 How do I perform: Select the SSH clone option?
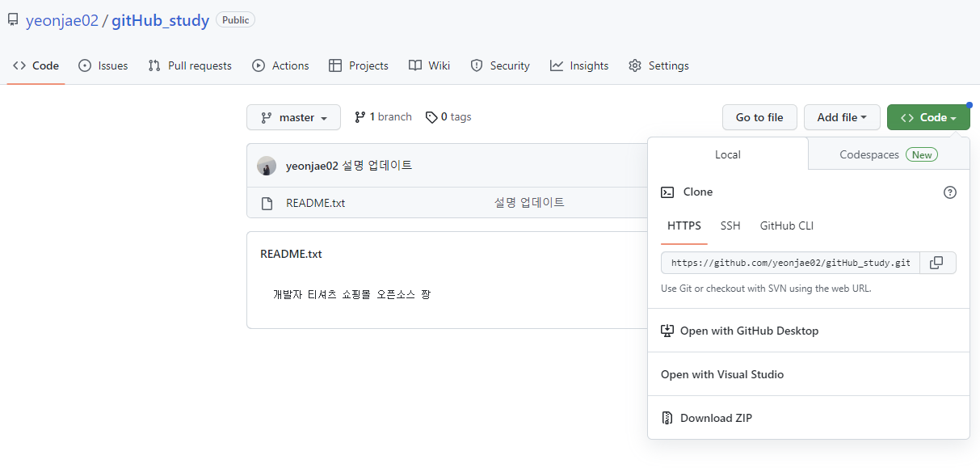click(x=730, y=226)
